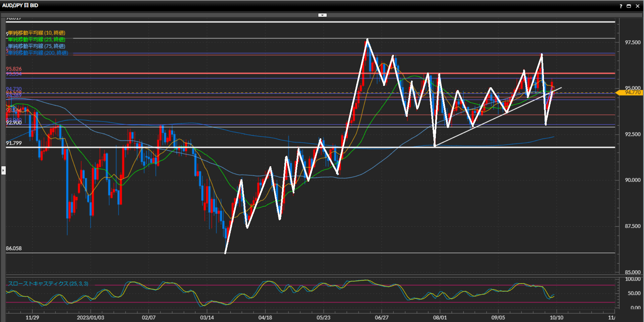This screenshot has height=322, width=644.
Task: Click the 50.00 level on stochastics axis
Action: coord(634,293)
